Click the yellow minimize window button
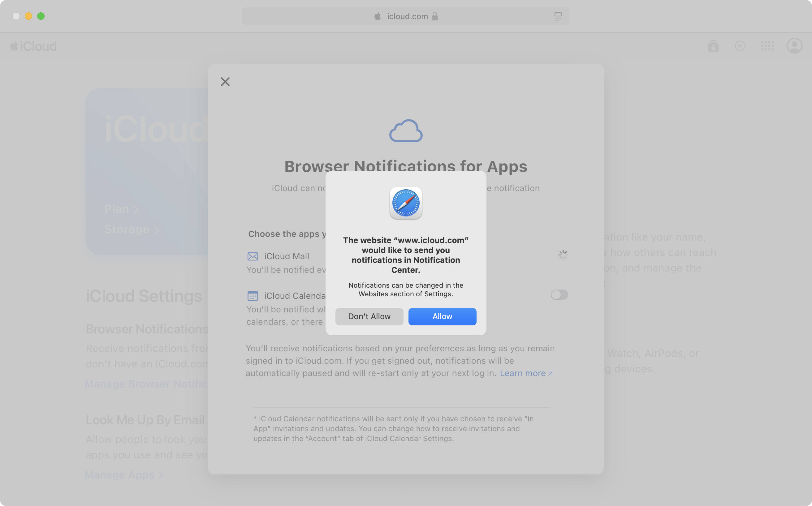 pyautogui.click(x=28, y=16)
